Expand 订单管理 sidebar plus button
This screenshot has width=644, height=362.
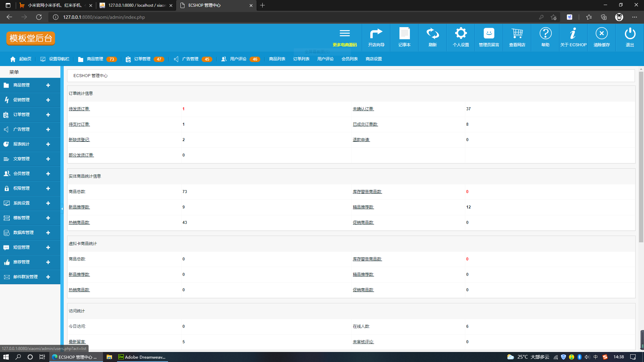click(48, 115)
